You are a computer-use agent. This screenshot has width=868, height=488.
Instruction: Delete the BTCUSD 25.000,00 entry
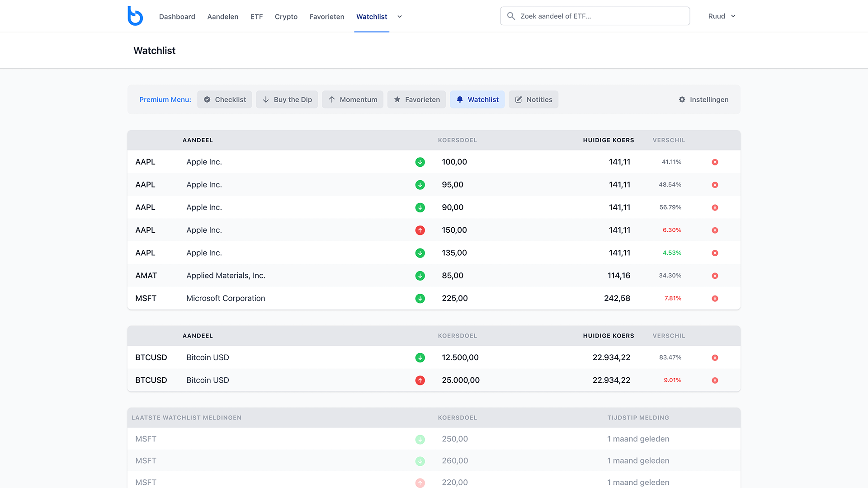point(715,380)
